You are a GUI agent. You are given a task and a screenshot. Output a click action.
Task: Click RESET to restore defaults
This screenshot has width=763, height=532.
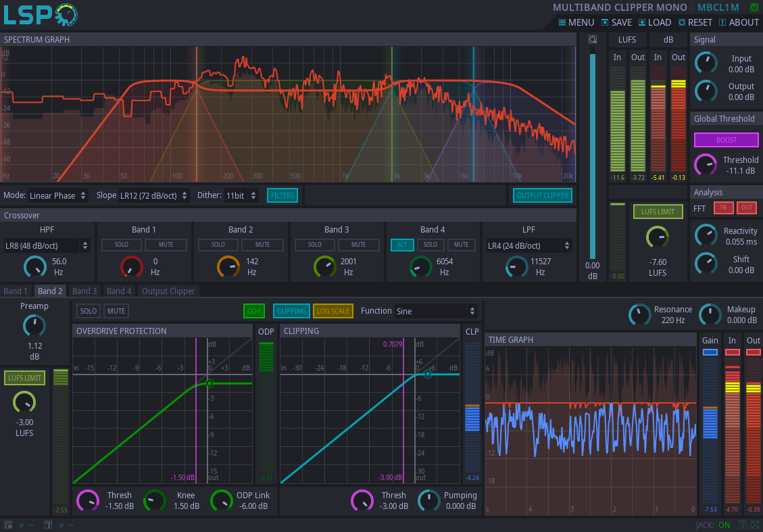(x=699, y=22)
